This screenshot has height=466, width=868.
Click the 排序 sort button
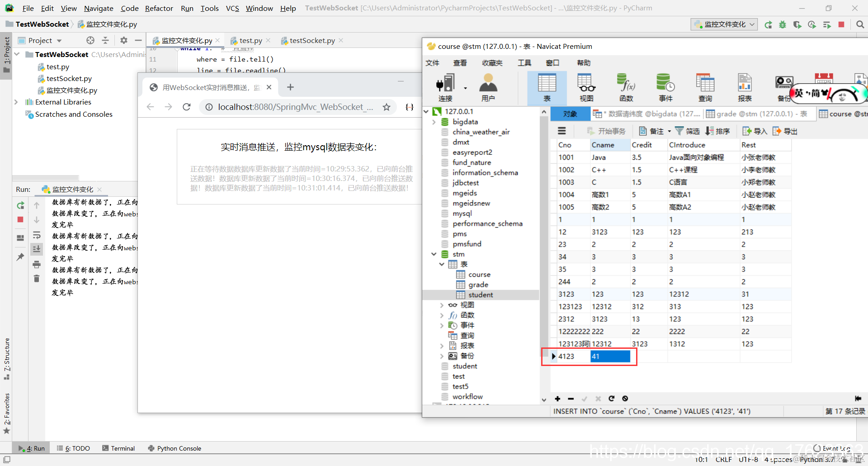717,131
